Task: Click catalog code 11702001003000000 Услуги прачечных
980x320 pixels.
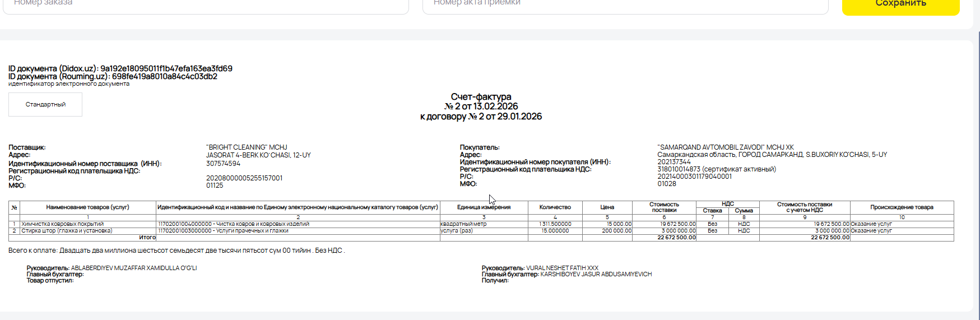Action: [223, 231]
